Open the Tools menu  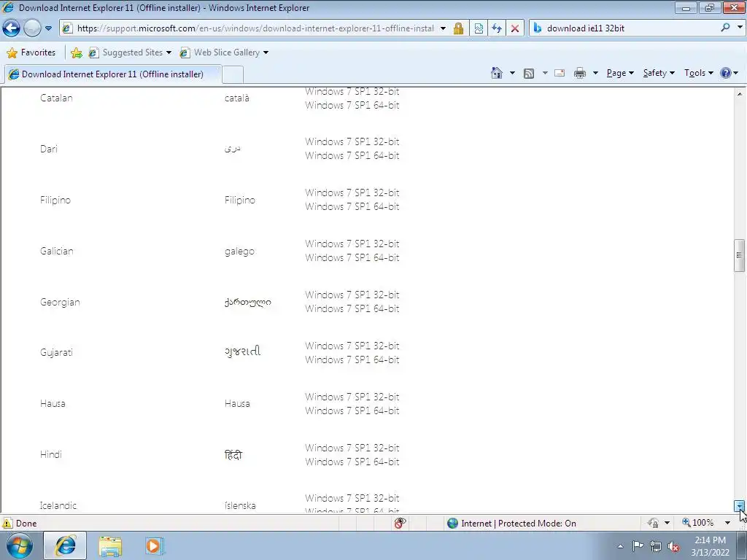(698, 73)
